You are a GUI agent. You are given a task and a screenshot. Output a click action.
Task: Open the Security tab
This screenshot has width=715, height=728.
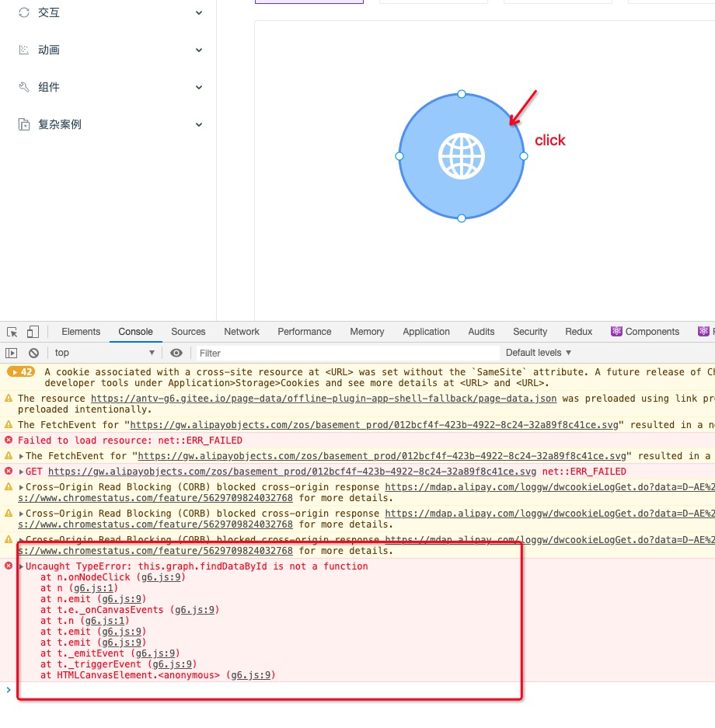point(530,332)
